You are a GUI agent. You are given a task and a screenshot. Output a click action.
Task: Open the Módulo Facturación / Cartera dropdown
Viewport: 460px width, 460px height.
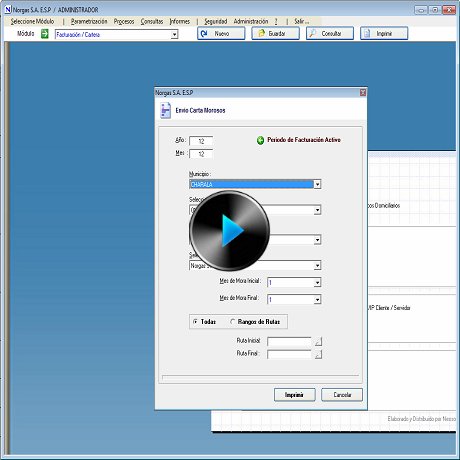[x=174, y=34]
